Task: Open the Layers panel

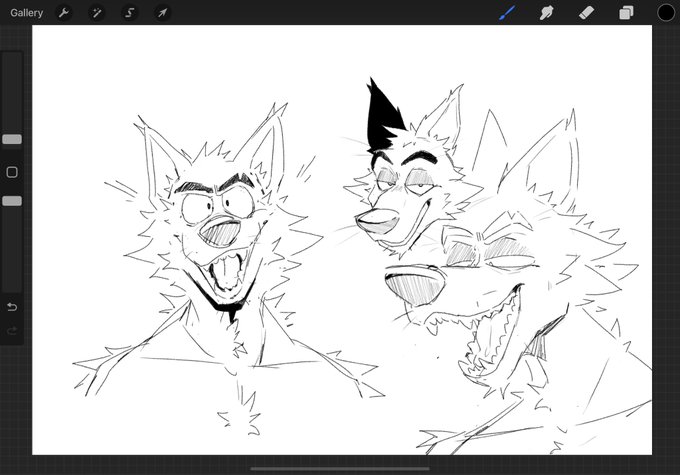Action: pyautogui.click(x=626, y=13)
